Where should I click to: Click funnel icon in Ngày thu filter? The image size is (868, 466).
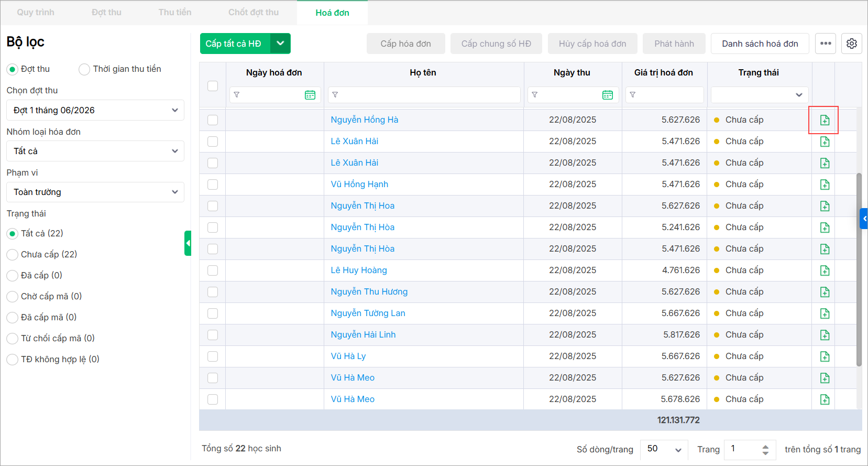pyautogui.click(x=535, y=95)
